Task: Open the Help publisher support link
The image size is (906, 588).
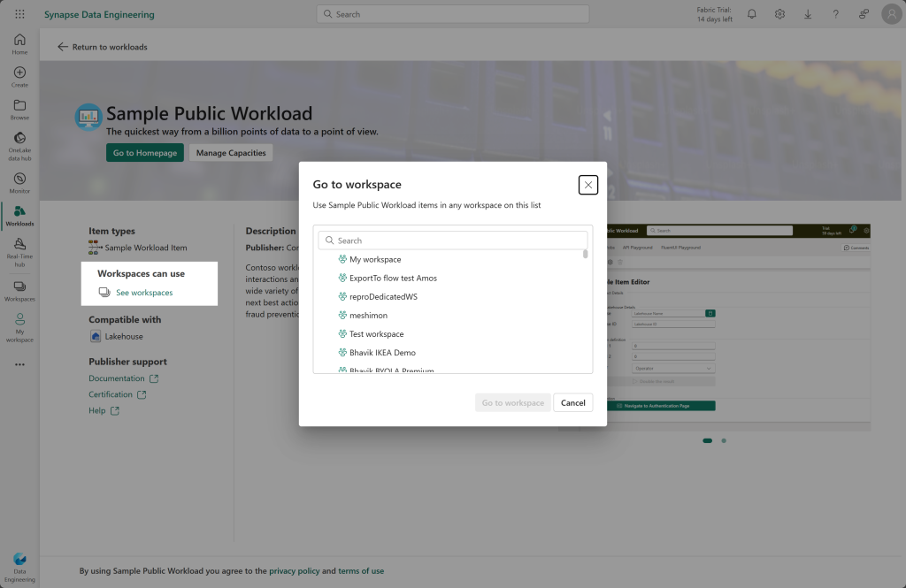Action: (x=104, y=410)
